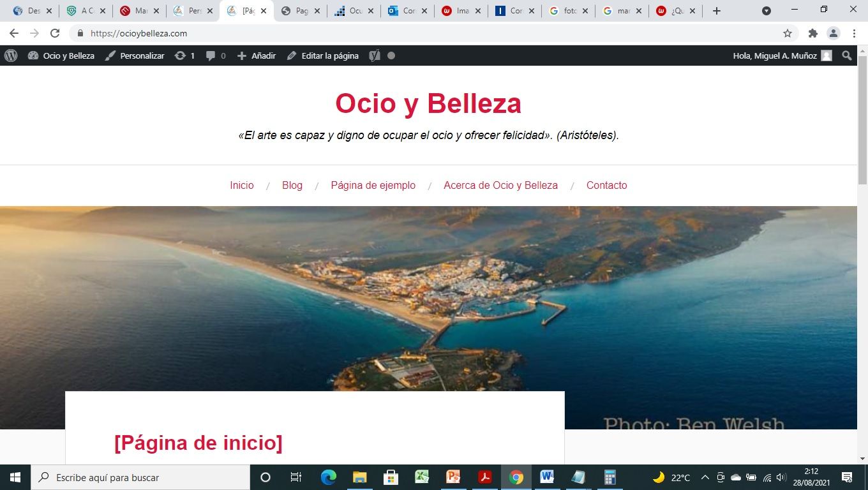Open Cortana circle on the taskbar
The image size is (868, 490).
[266, 477]
